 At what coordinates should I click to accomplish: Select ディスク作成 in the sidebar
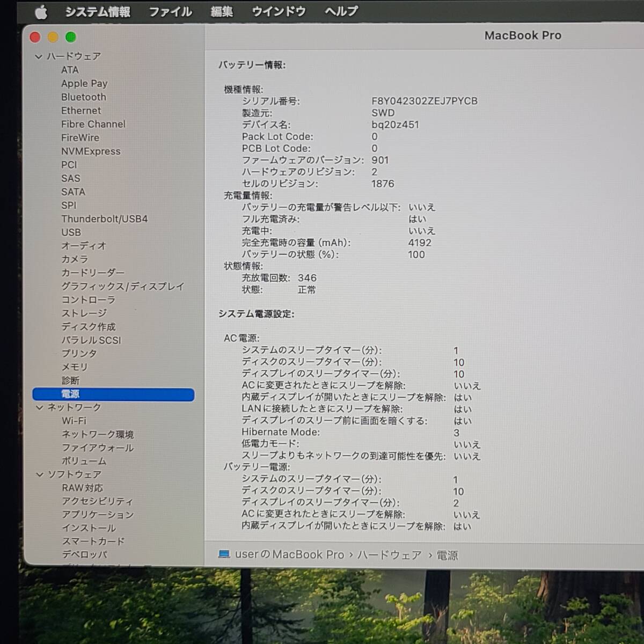coord(89,327)
